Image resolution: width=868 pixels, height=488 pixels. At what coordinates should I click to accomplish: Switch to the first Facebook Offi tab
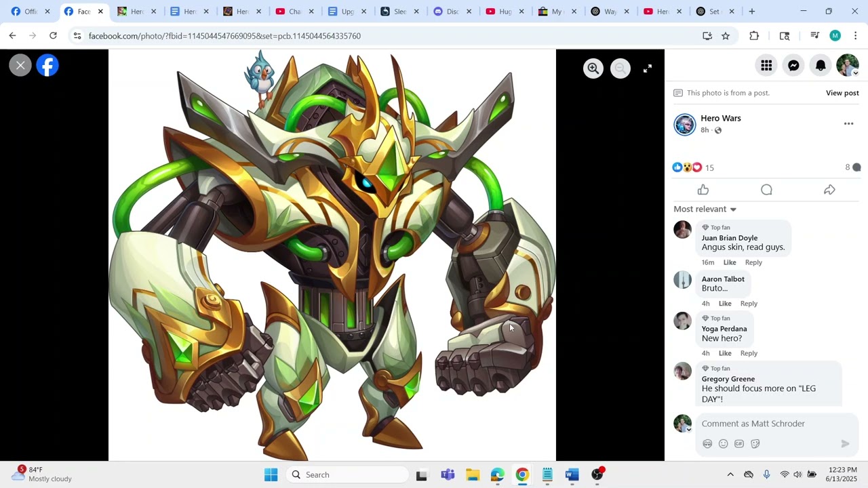pyautogui.click(x=29, y=12)
